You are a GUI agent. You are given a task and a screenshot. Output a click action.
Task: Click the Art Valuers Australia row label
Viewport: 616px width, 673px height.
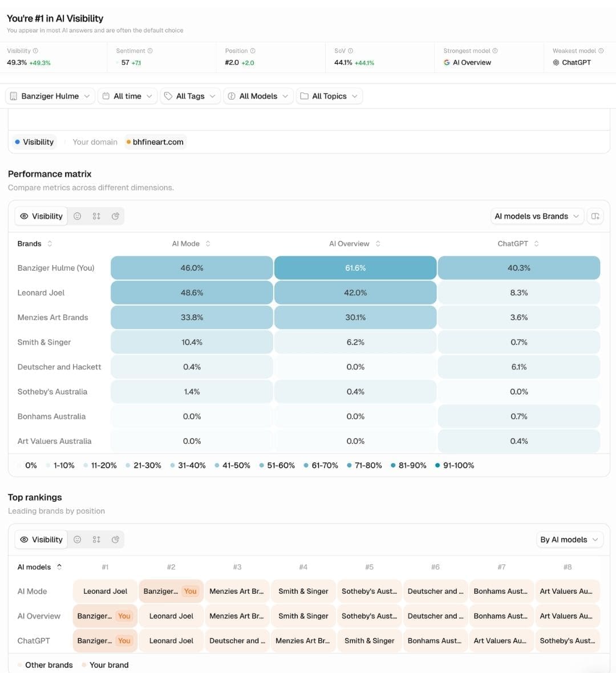[55, 441]
